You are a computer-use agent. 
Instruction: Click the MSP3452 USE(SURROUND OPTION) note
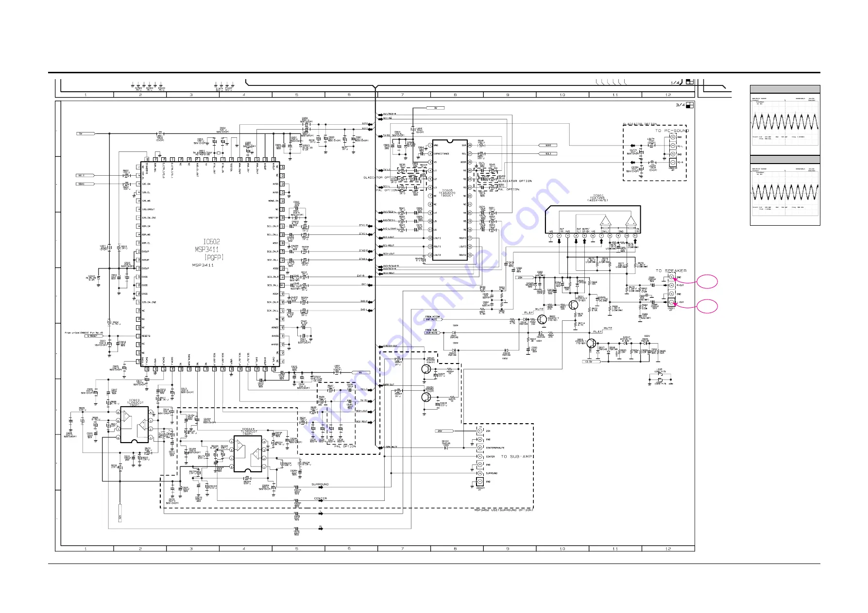click(x=503, y=510)
